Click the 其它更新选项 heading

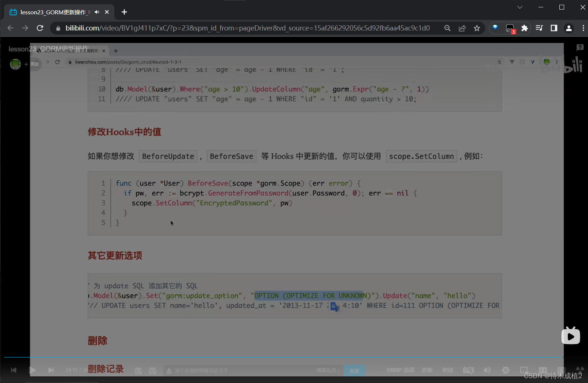(115, 256)
